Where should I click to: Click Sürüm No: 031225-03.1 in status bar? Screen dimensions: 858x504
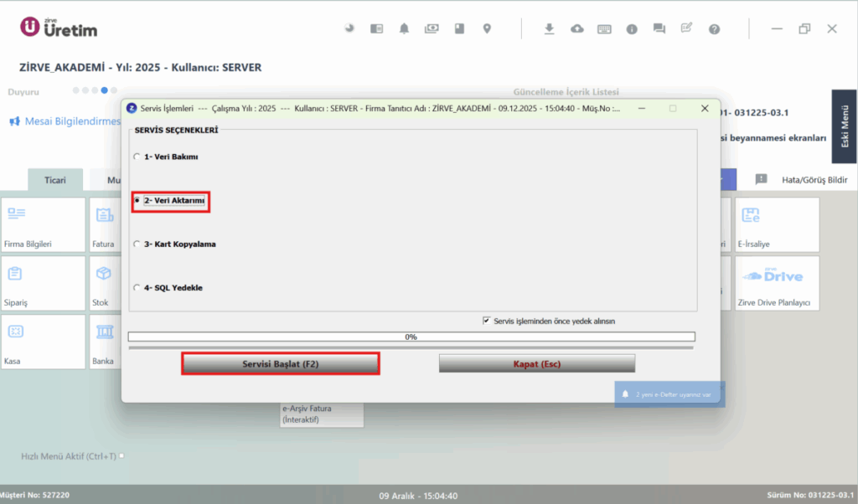[810, 495]
